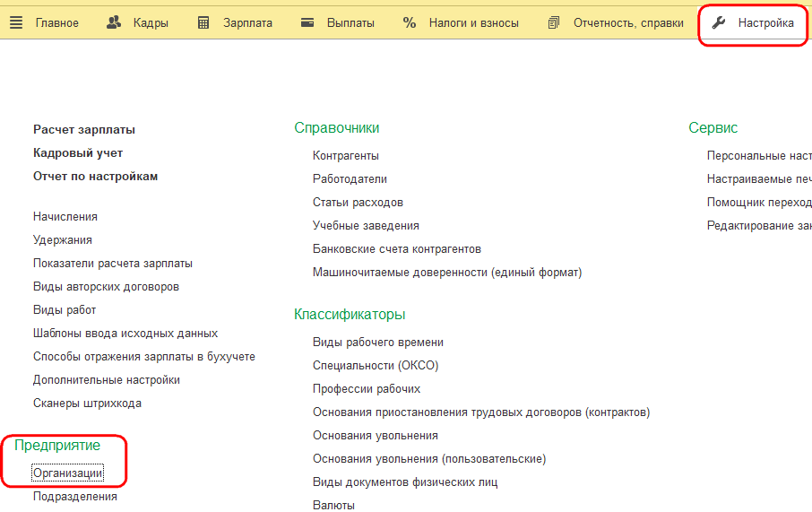
Task: Open the Удержания list
Action: [x=63, y=240]
